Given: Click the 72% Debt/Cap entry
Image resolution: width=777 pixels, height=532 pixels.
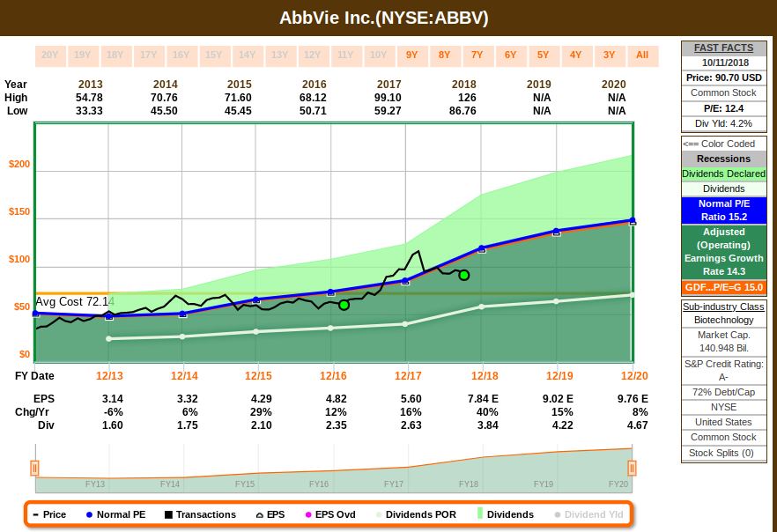Looking at the screenshot, I should click(723, 392).
